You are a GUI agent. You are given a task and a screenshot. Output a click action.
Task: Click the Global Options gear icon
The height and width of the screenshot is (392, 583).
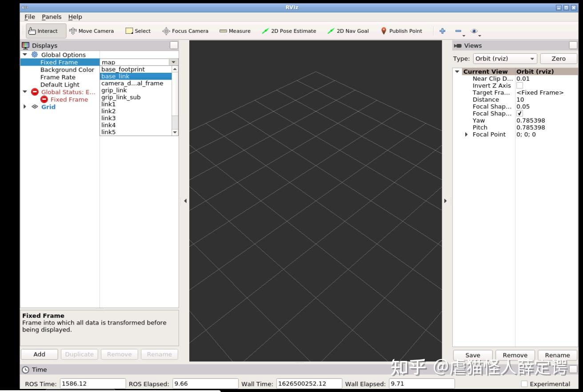(x=35, y=55)
